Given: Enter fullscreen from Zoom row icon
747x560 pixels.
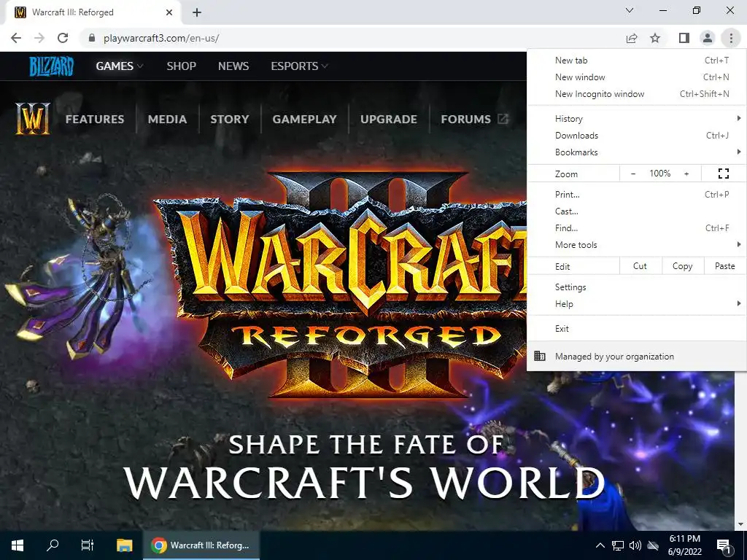Looking at the screenshot, I should pyautogui.click(x=723, y=174).
